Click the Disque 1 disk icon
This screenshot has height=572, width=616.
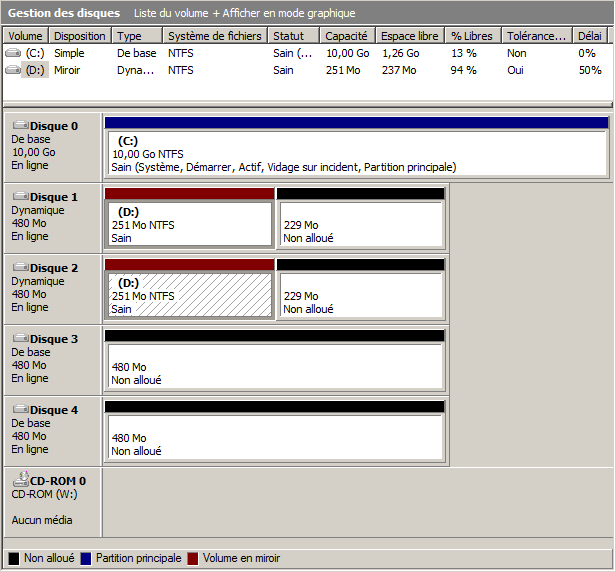21,197
